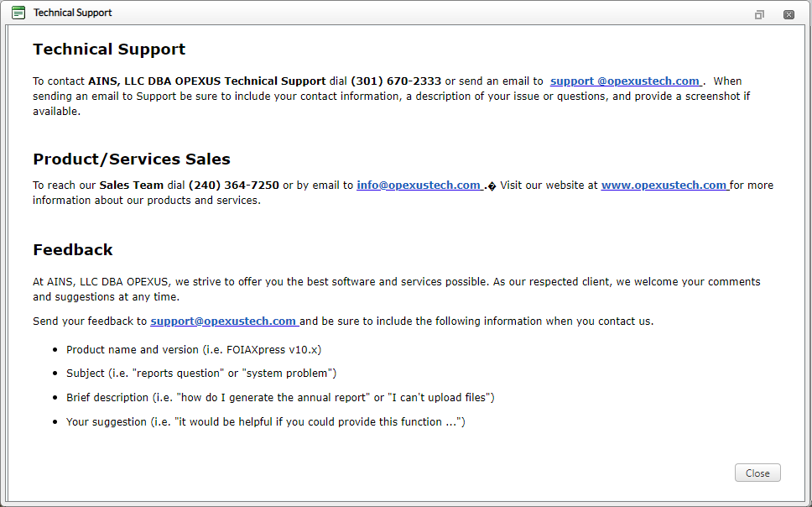
Task: Click the "Subject" bullet item
Action: 201,374
